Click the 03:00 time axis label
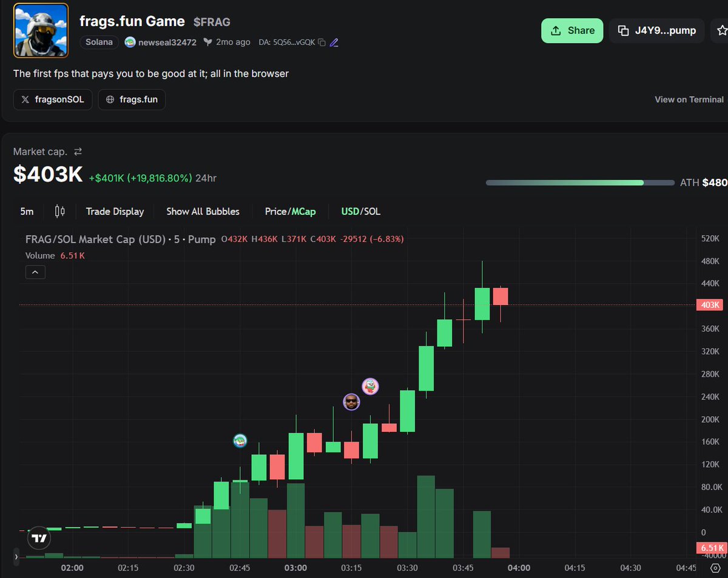The height and width of the screenshot is (578, 728). 295,568
